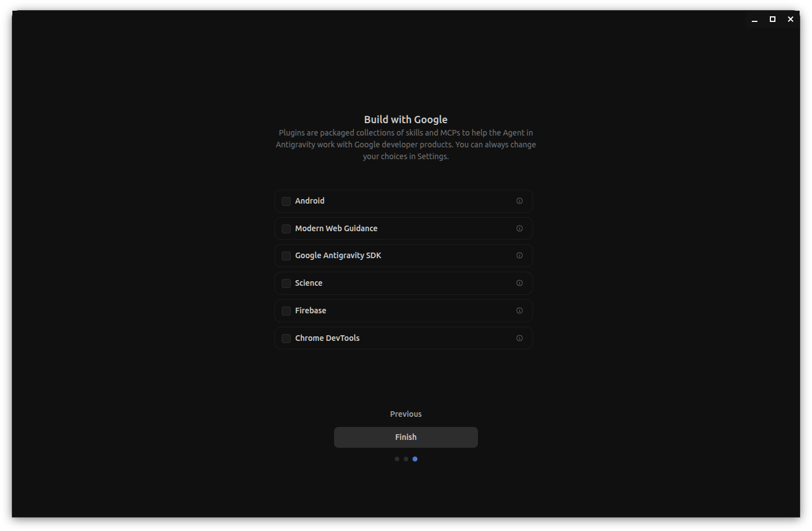Screen dimensions: 812x531
Task: Close the Antigravity setup window
Action: (x=791, y=19)
